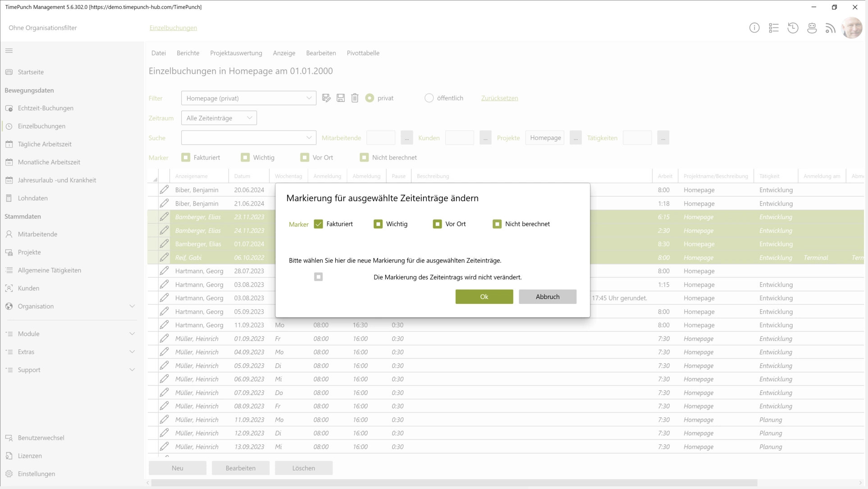
Task: Open Einstellungen gear in sidebar
Action: point(9,474)
